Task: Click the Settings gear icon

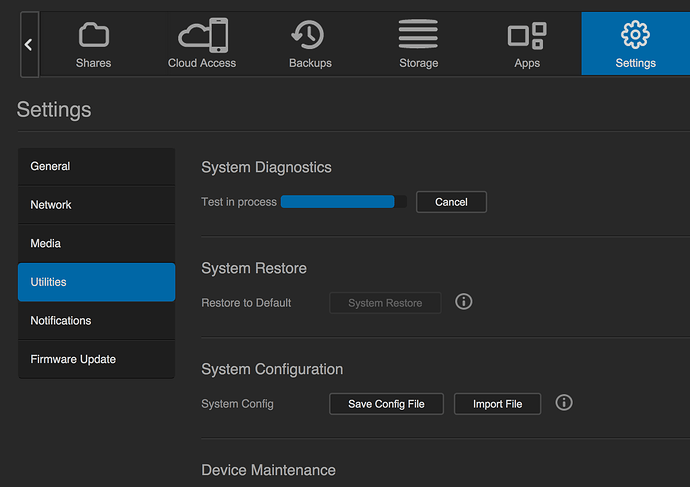Action: point(635,36)
